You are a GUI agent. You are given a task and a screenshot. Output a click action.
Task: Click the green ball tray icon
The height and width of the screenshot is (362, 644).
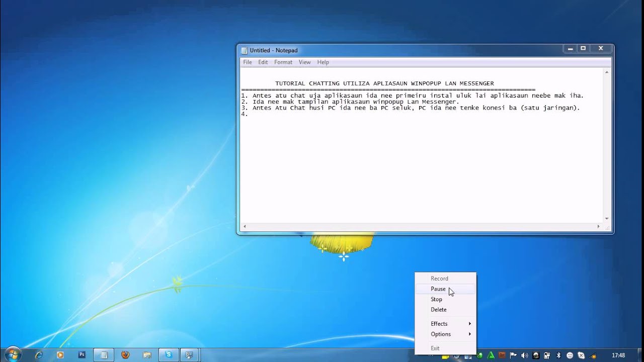point(480,355)
